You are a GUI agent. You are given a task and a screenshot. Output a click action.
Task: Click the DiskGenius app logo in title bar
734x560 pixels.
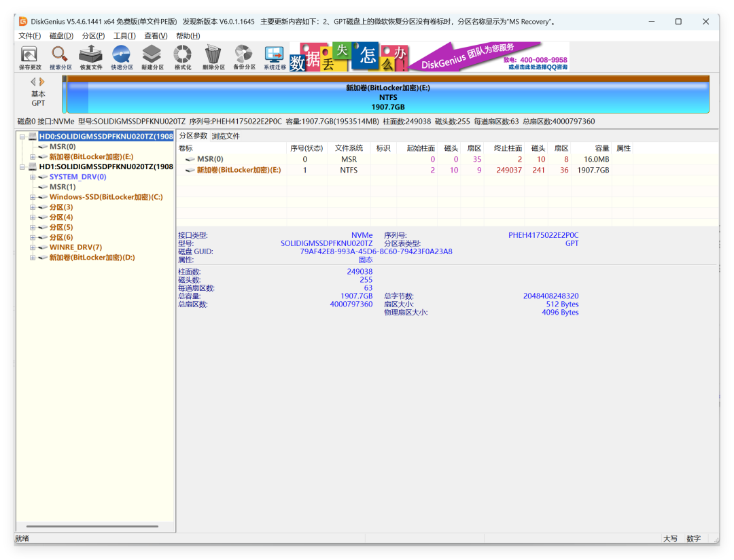coord(23,22)
